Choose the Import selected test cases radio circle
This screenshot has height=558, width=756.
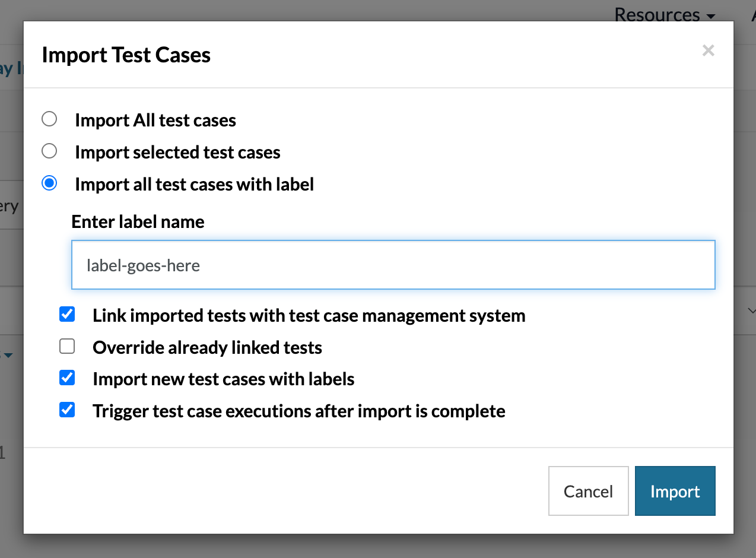[x=49, y=151]
